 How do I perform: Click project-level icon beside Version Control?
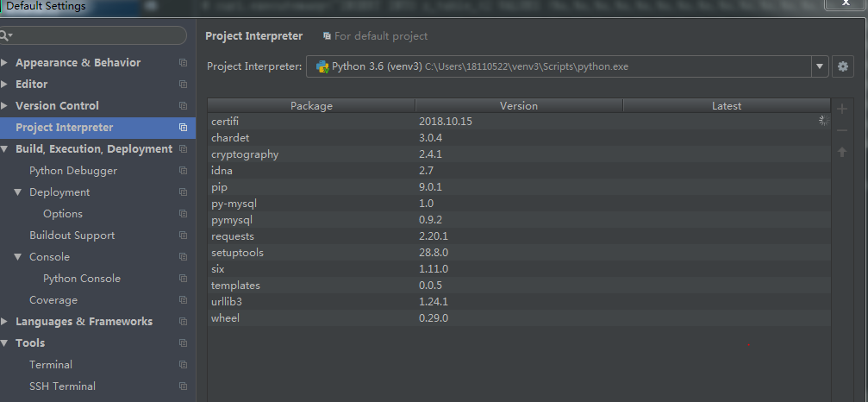[184, 106]
